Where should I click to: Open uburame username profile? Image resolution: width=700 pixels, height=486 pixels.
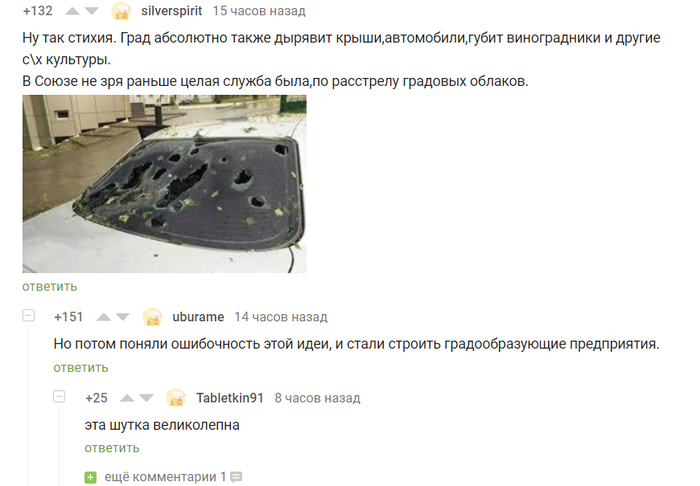point(198,317)
